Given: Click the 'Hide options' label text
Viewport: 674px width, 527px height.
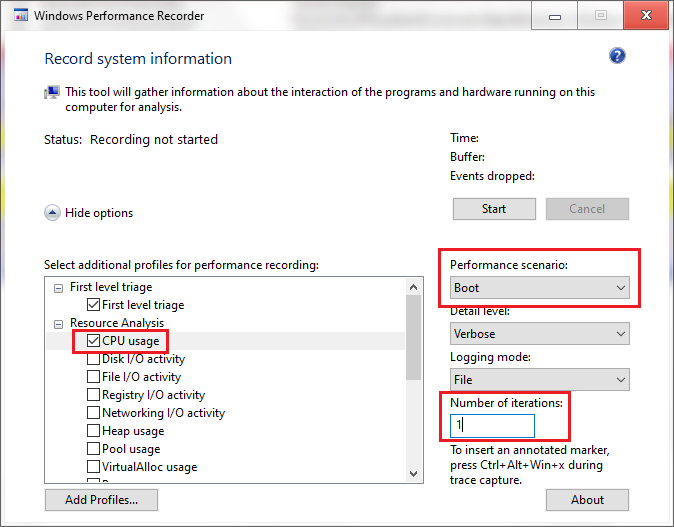Looking at the screenshot, I should (99, 213).
